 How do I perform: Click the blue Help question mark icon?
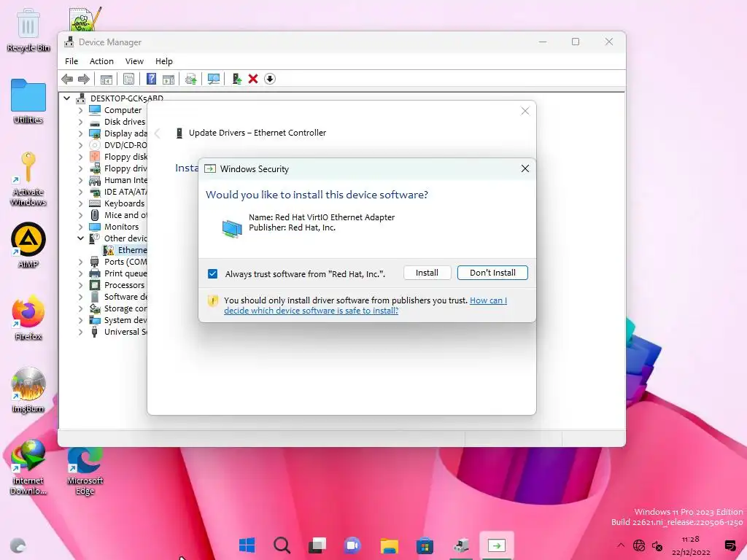tap(151, 79)
